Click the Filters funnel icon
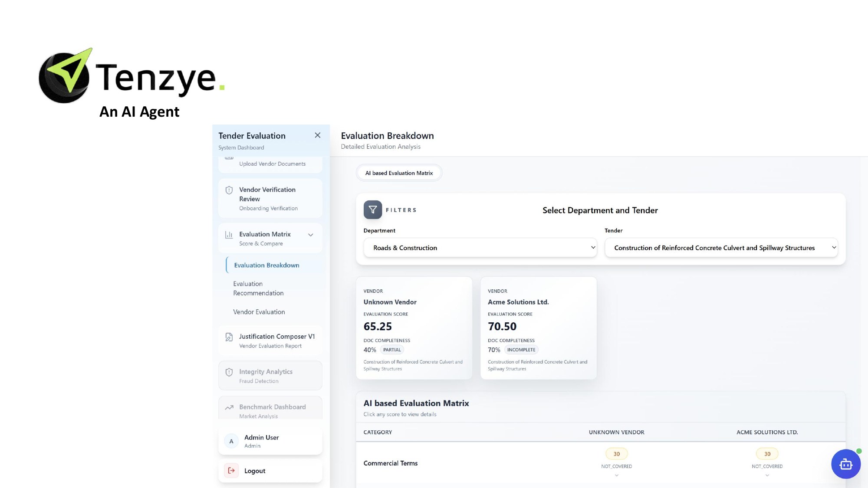Image resolution: width=868 pixels, height=488 pixels. (373, 210)
